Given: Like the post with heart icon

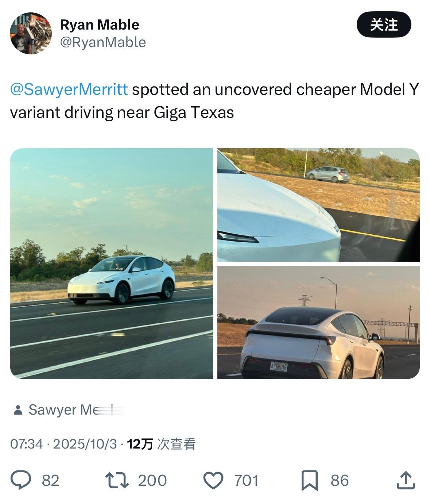Looking at the screenshot, I should click(213, 480).
